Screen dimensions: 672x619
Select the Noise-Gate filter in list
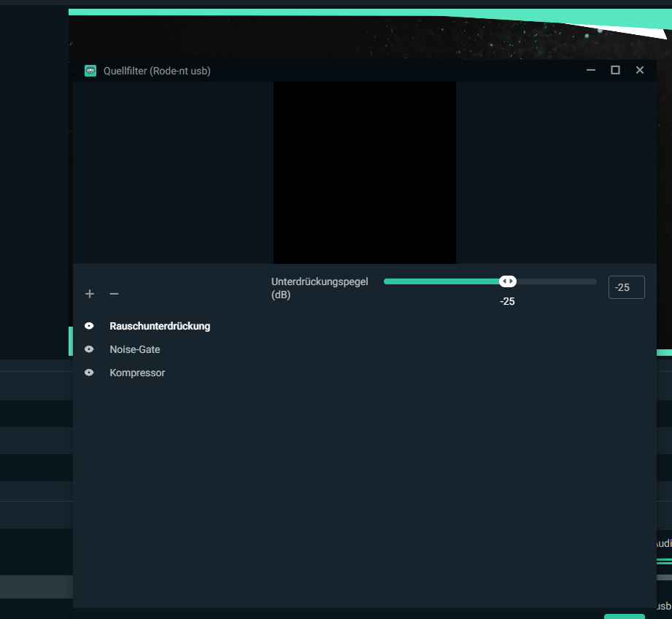coord(135,349)
